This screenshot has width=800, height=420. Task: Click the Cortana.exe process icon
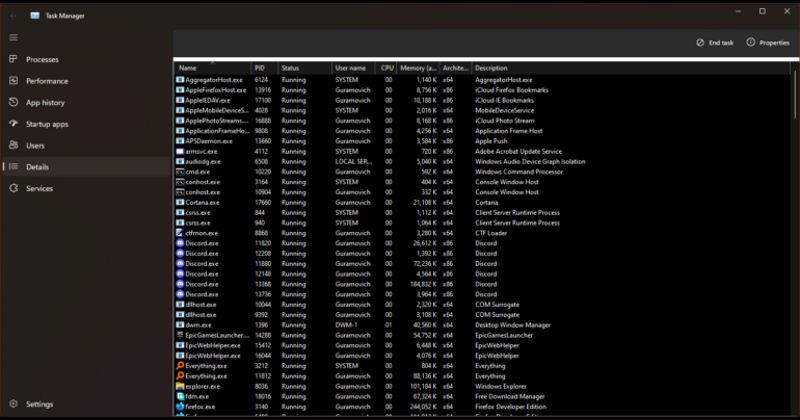(x=180, y=202)
